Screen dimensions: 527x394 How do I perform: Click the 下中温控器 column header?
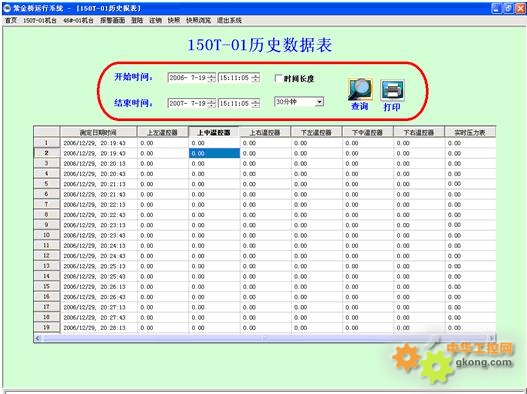(368, 132)
